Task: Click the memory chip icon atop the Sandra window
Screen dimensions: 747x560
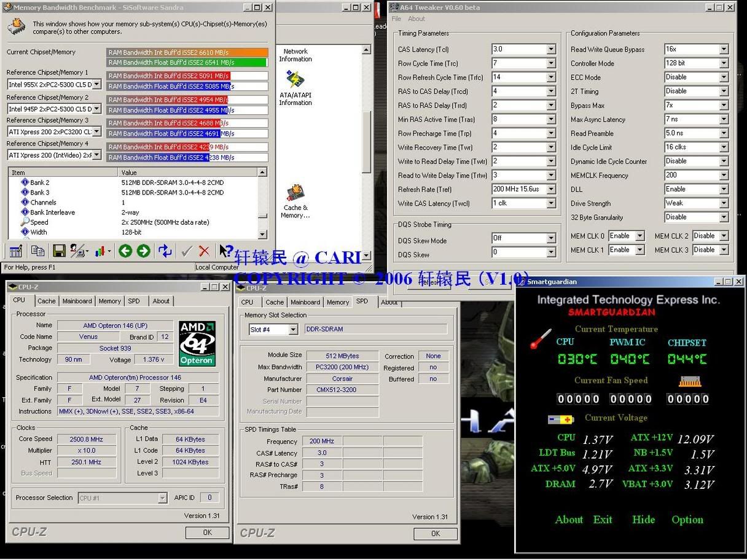Action: coord(17,28)
